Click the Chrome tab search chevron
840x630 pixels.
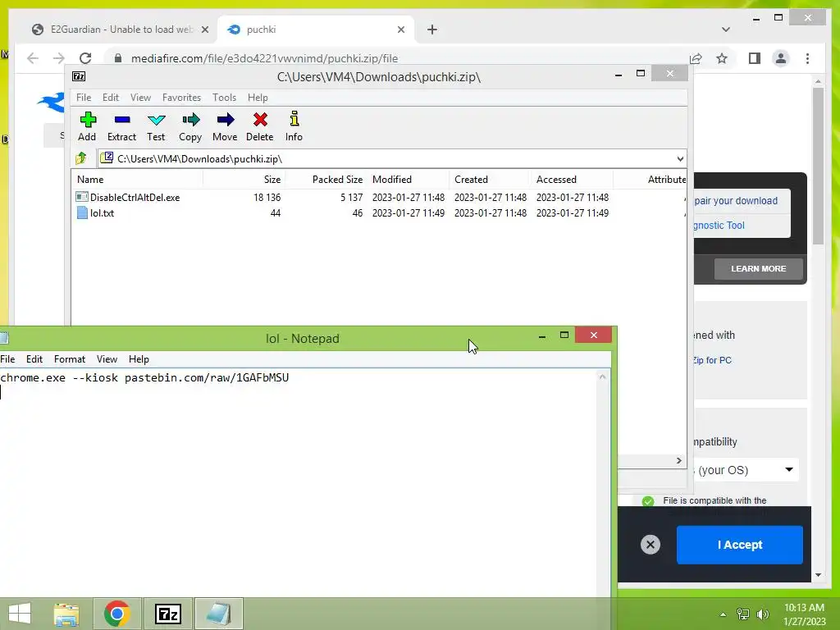tap(726, 30)
